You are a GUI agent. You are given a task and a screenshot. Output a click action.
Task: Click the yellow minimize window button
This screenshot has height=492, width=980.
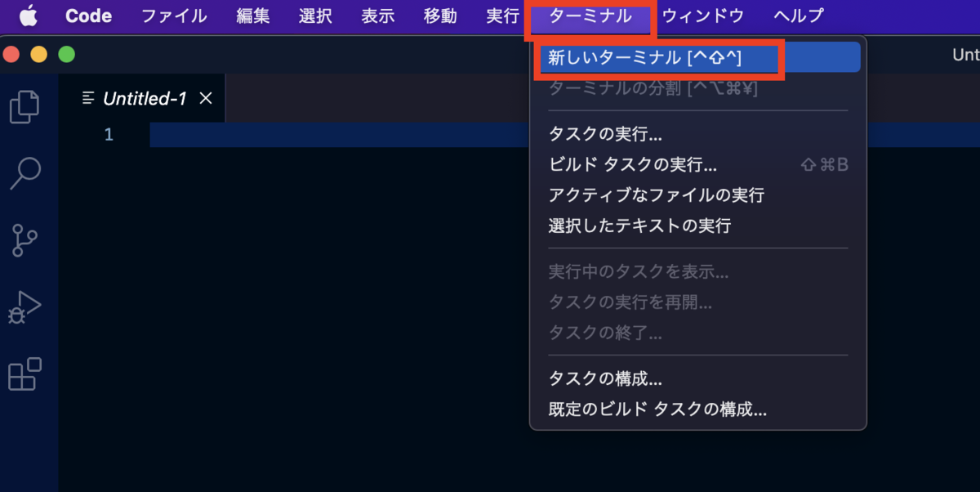[x=38, y=55]
